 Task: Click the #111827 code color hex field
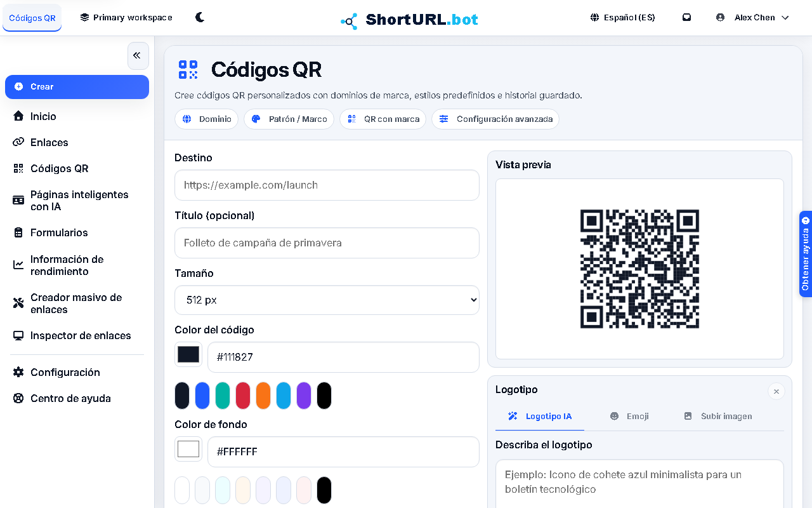coord(343,357)
